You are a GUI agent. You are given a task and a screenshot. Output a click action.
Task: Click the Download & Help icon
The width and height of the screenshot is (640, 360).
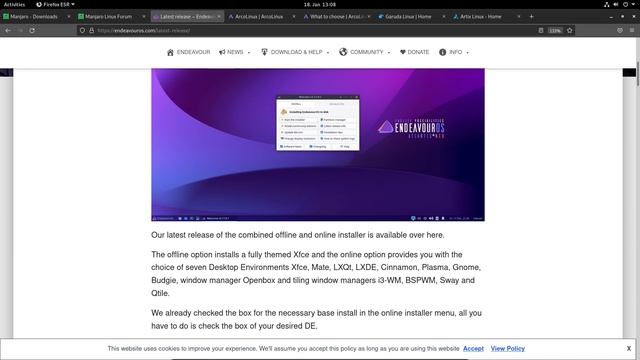pos(264,52)
